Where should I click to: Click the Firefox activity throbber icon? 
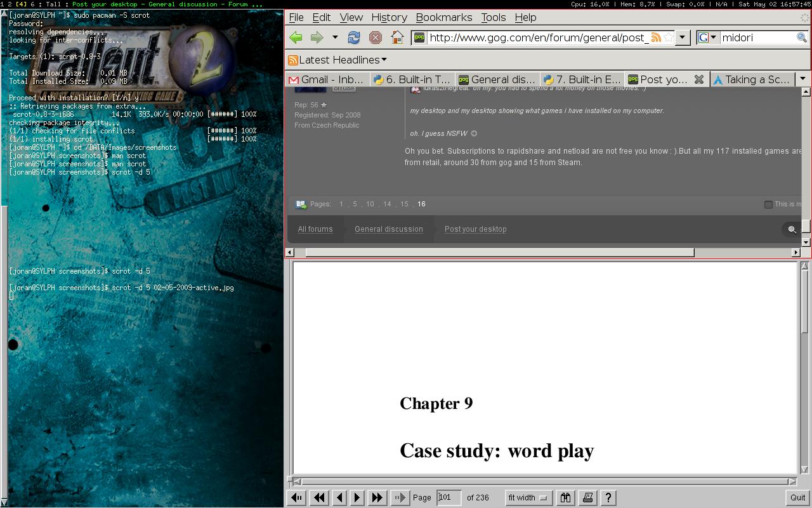(804, 17)
